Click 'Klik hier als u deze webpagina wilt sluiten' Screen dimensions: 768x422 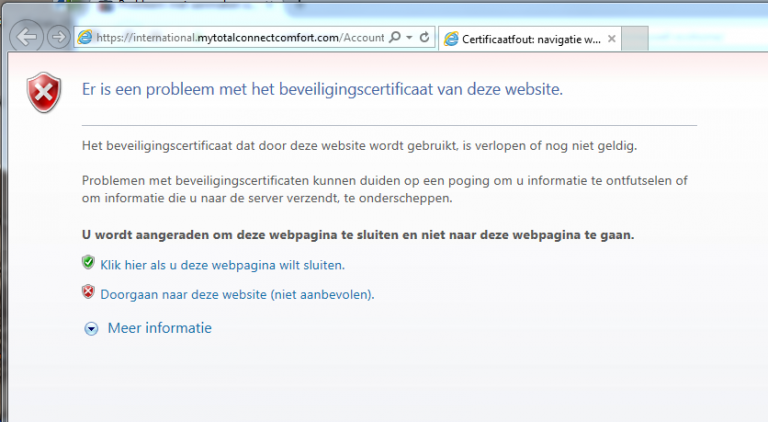(222, 265)
